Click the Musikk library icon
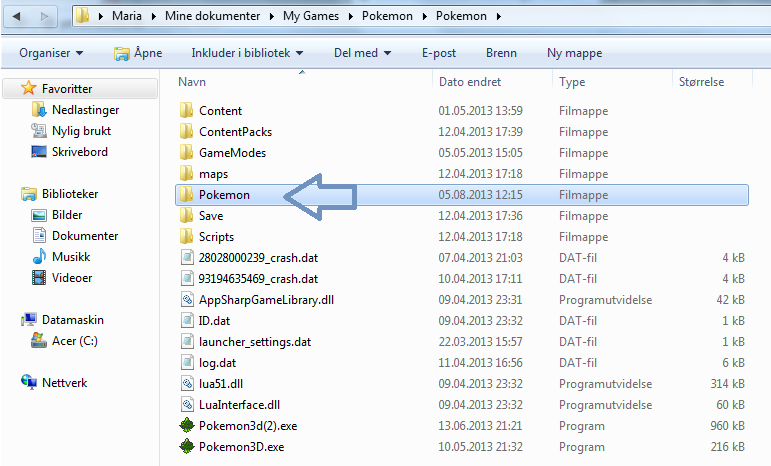 pos(39,257)
